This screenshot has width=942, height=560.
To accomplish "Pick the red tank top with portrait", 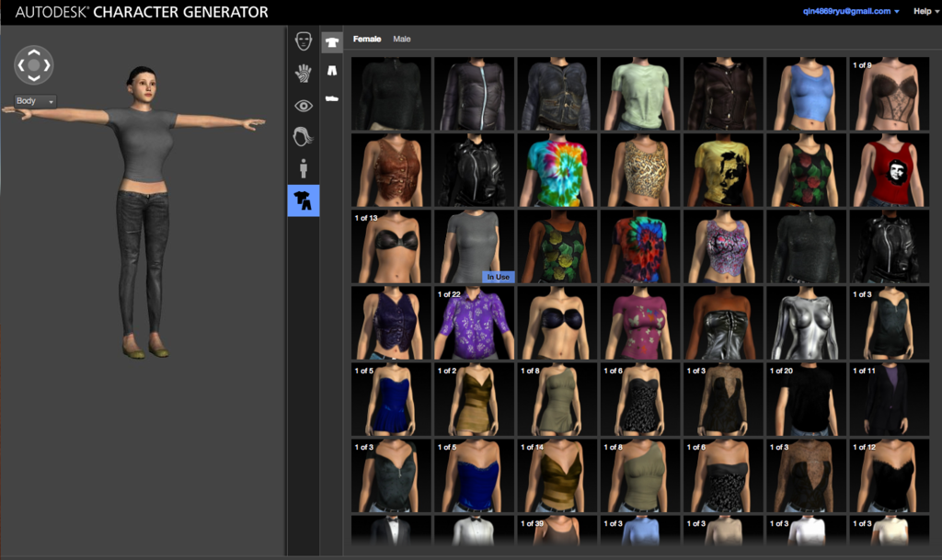I will click(x=890, y=170).
